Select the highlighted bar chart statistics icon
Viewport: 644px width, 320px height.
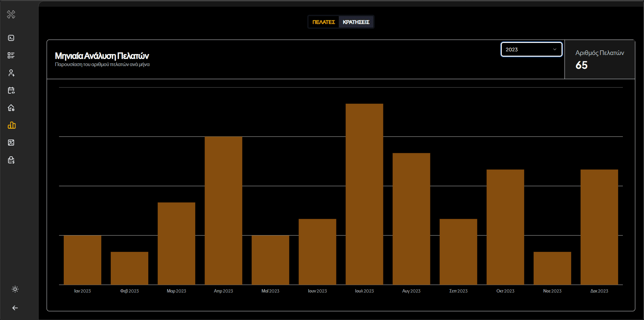point(11,125)
